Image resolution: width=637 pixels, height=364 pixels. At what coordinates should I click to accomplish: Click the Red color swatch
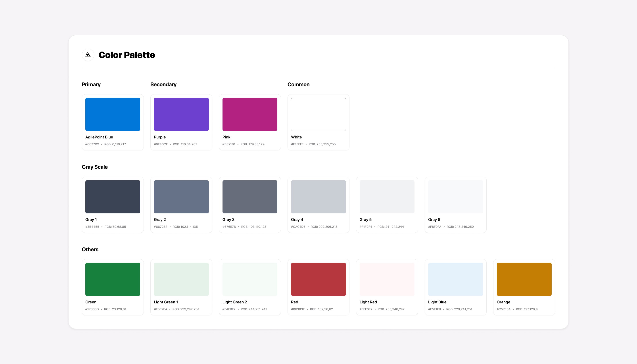coord(318,279)
